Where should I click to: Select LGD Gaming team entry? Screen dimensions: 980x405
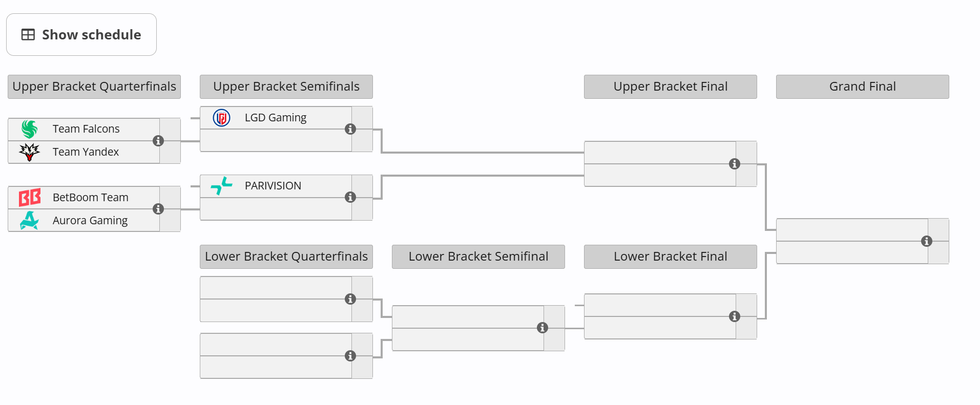tap(276, 118)
